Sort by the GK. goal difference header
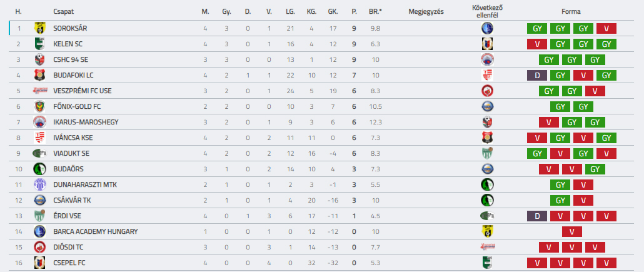 [x=333, y=11]
